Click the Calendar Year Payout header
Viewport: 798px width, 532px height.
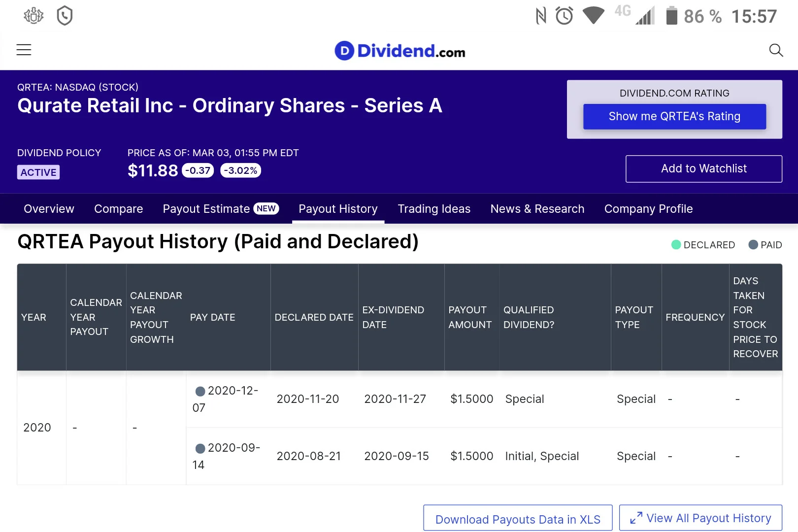(x=96, y=317)
